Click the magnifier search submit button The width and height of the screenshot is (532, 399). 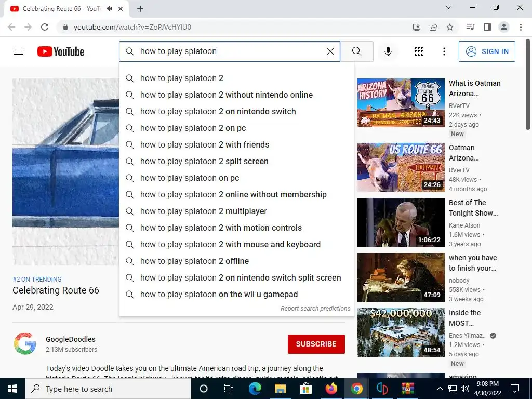tap(356, 51)
